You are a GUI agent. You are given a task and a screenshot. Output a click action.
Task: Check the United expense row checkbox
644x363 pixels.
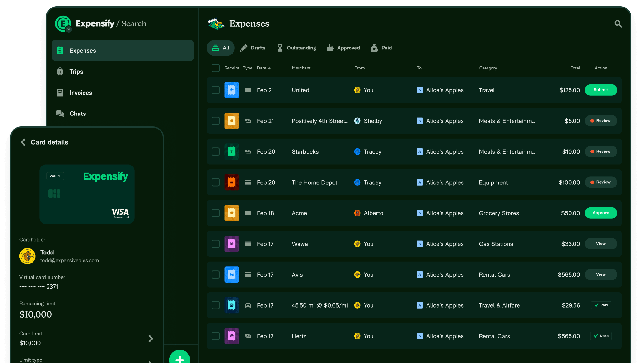[215, 90]
